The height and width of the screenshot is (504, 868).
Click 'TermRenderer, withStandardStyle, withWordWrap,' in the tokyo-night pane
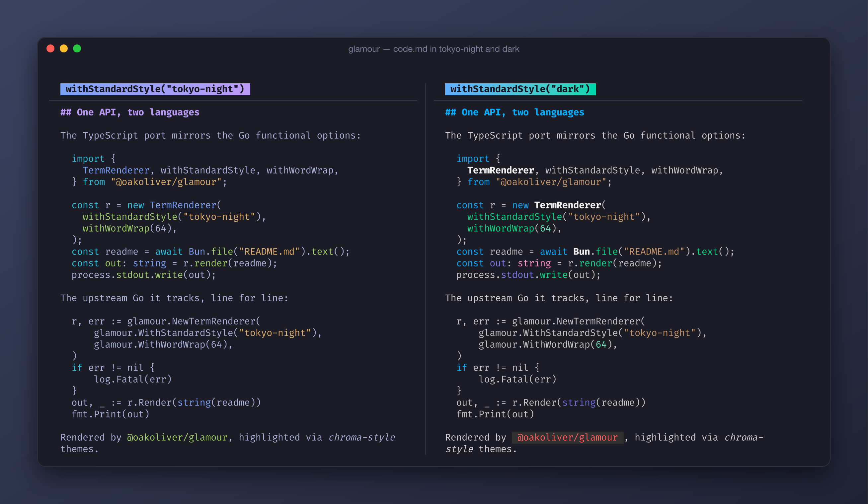coord(210,171)
